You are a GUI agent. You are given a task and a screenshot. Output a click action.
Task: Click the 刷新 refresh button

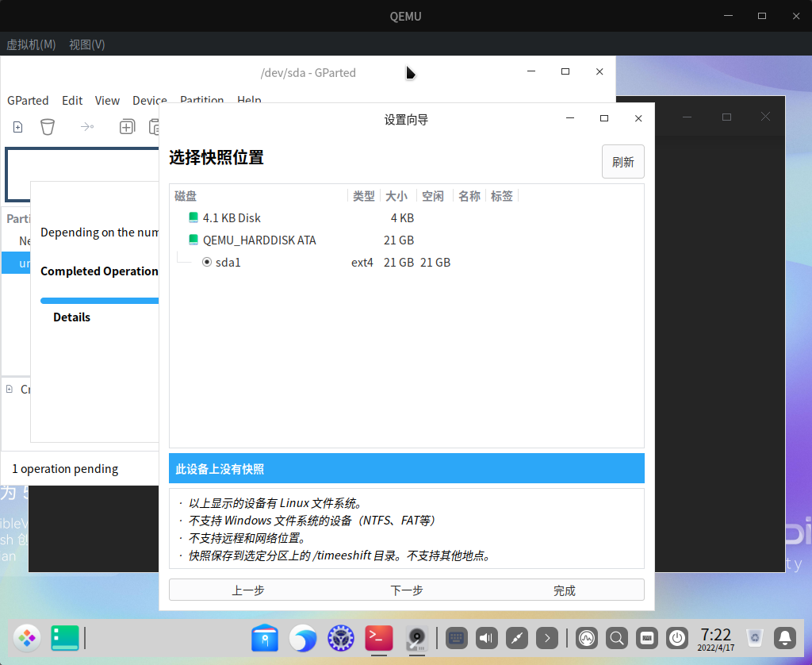(623, 162)
